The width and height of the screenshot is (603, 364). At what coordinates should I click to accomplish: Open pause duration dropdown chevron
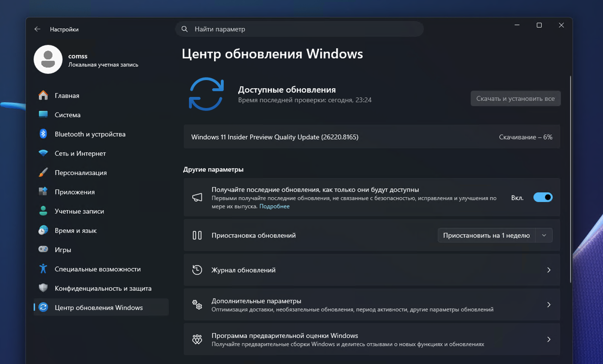click(544, 235)
